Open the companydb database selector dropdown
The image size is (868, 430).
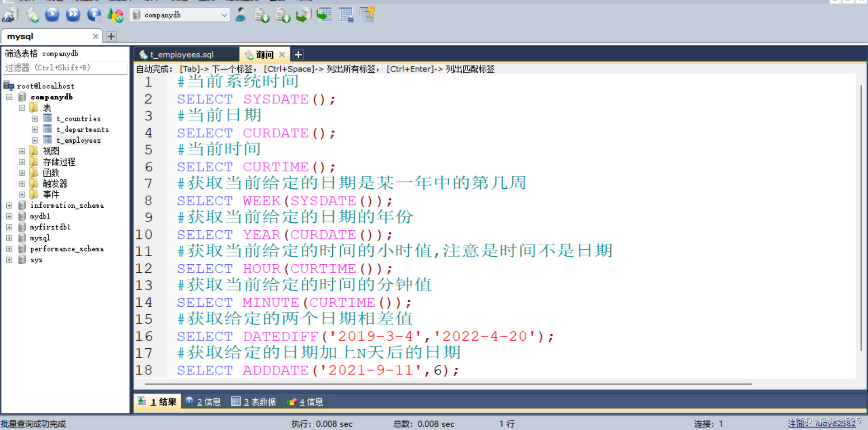pyautogui.click(x=180, y=15)
